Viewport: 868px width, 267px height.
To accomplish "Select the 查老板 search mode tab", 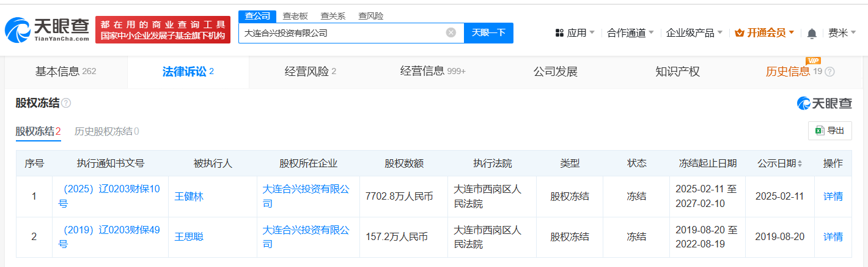I will coord(295,16).
